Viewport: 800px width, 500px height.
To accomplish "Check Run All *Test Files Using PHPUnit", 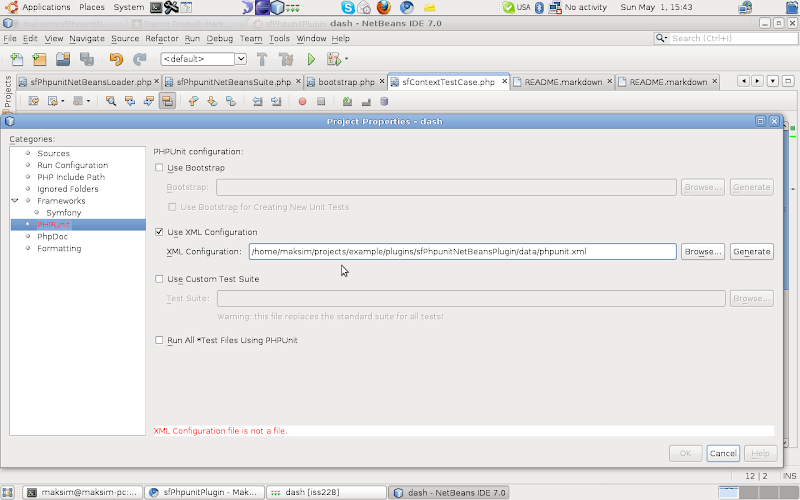I will click(159, 340).
